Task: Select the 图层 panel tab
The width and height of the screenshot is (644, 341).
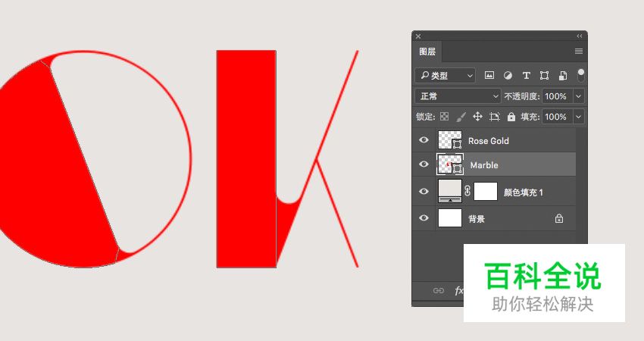Action: [427, 52]
